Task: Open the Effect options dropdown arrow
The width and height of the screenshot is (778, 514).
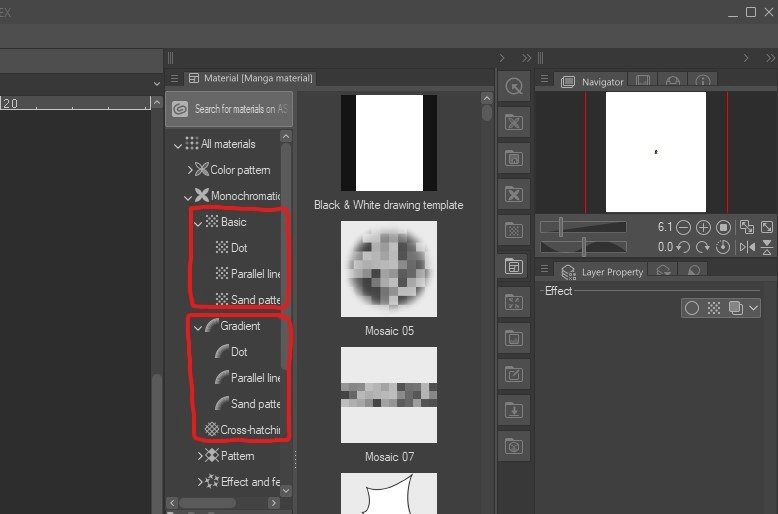Action: click(x=753, y=308)
